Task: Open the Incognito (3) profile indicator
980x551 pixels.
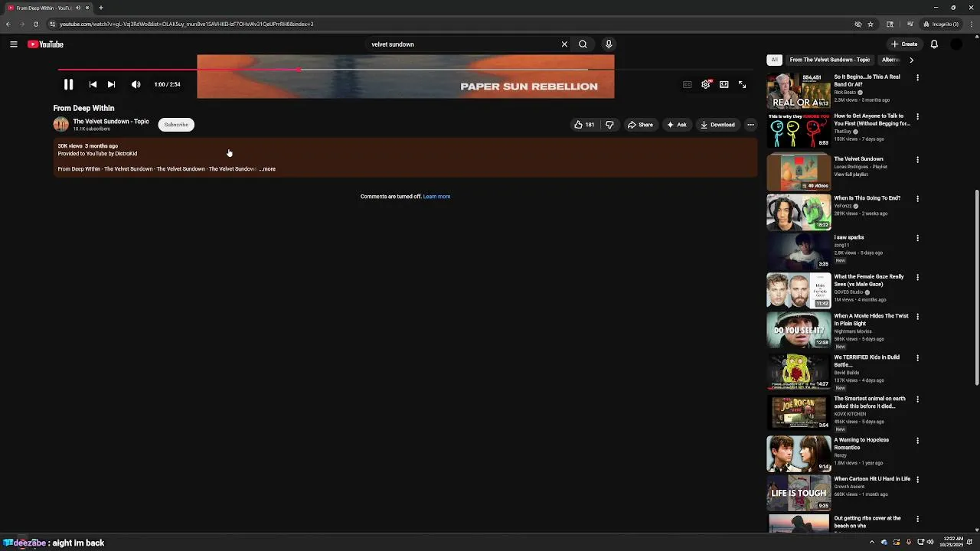Action: click(942, 24)
